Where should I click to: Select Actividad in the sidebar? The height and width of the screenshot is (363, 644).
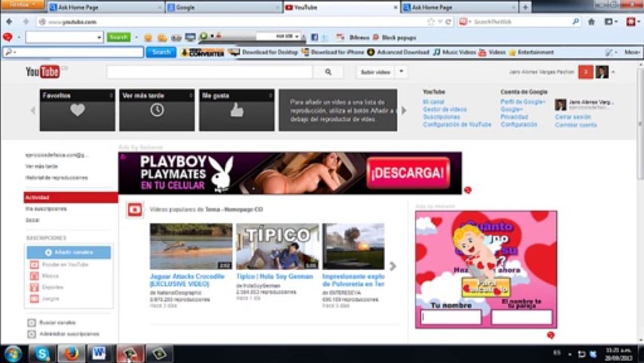pyautogui.click(x=70, y=197)
